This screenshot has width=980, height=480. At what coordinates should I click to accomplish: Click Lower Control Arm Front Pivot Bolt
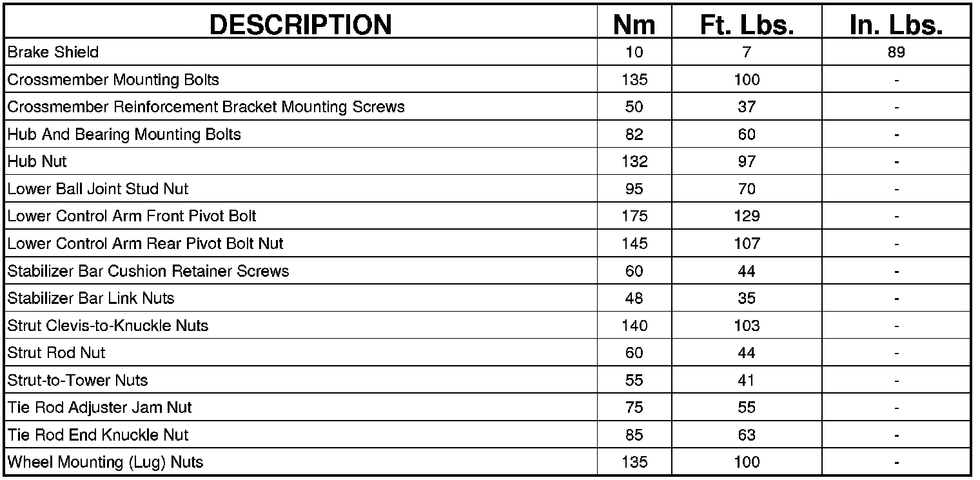(132, 216)
